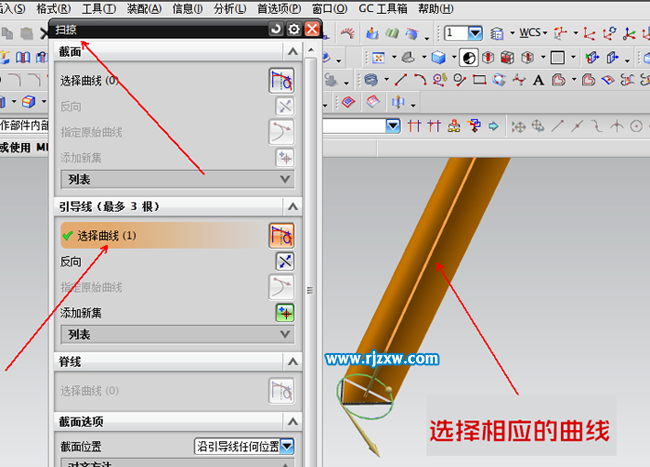This screenshot has height=467, width=650.
Task: Click the guide Reverse Direction icon
Action: pyautogui.click(x=284, y=261)
